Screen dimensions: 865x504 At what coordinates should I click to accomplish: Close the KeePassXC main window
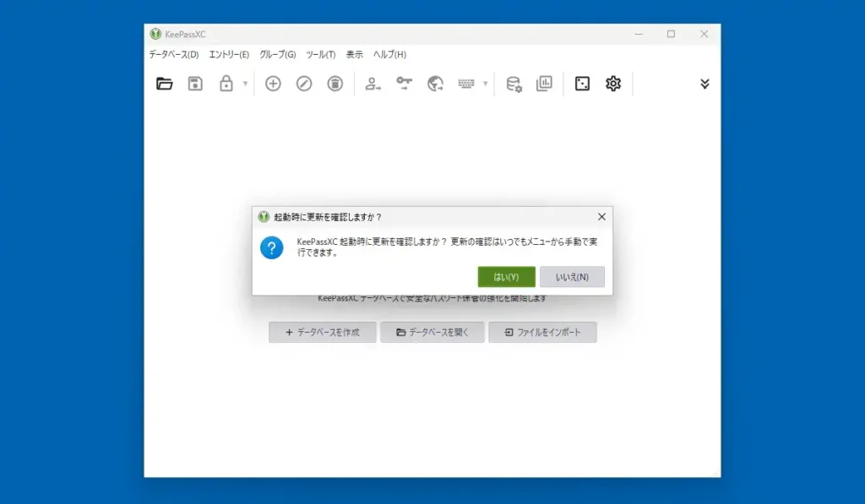[704, 34]
